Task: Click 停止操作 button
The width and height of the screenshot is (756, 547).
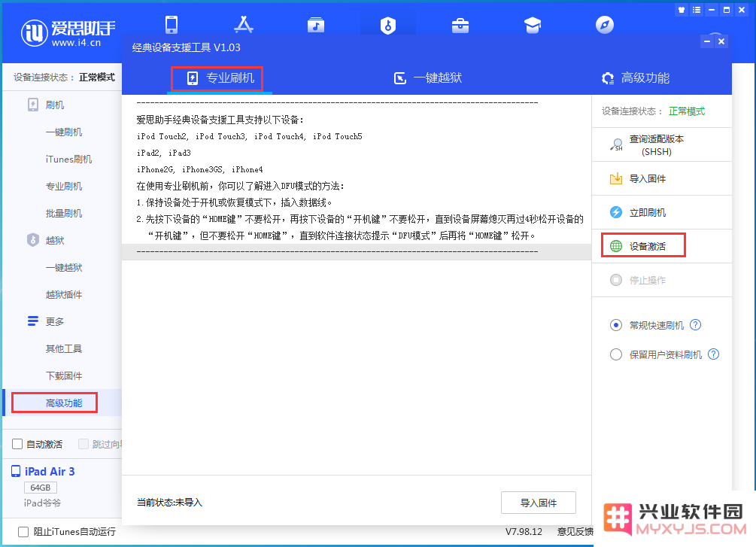Action: [x=661, y=280]
